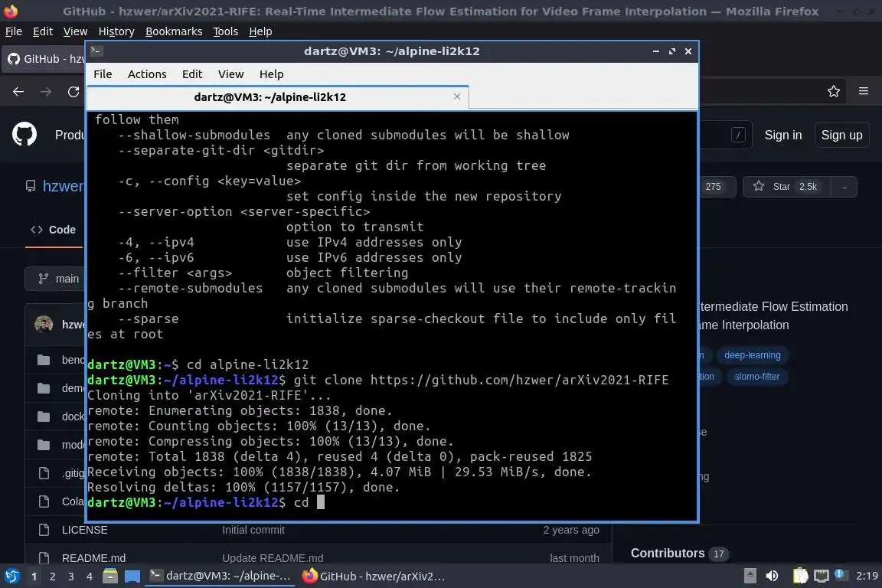Click Update README.md commit message
Viewport: 882px width, 588px height.
(273, 558)
